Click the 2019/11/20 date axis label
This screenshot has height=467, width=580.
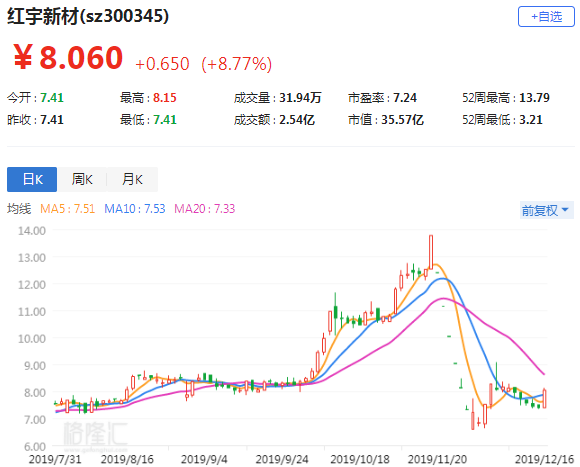click(x=437, y=459)
